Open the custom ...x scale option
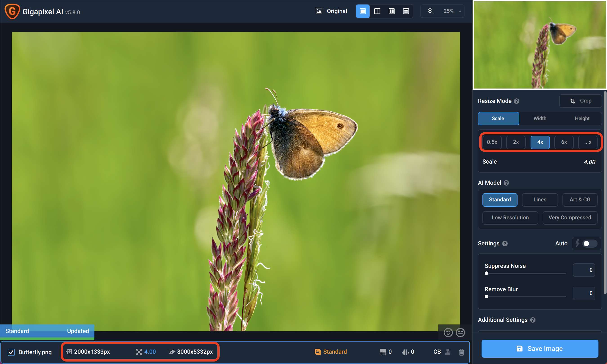This screenshot has height=364, width=607. pyautogui.click(x=588, y=142)
